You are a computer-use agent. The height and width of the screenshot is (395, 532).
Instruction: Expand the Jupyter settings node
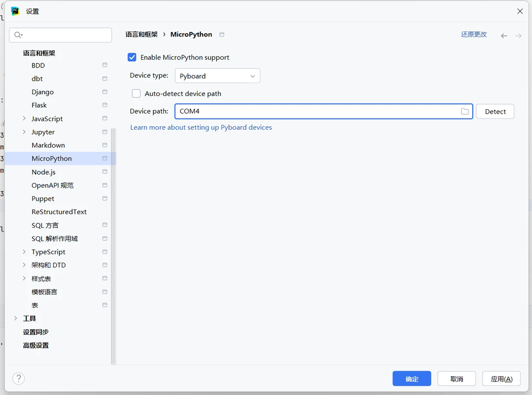[x=24, y=132]
